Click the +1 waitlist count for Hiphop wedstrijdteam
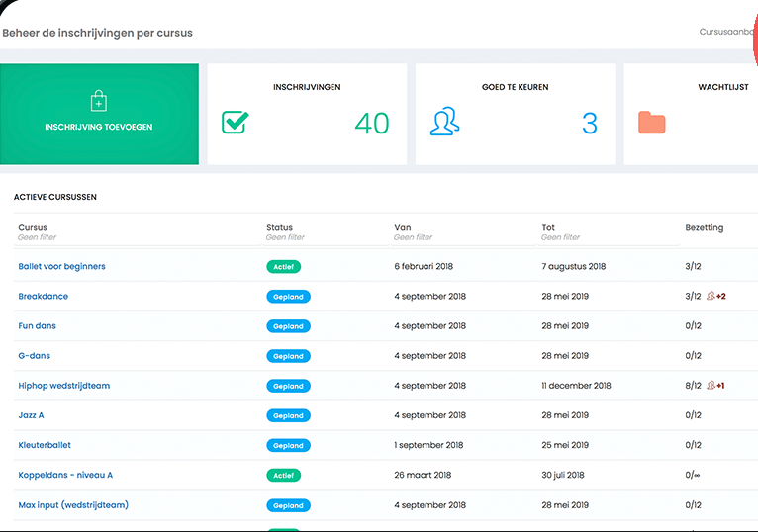This screenshot has height=532, width=758. pyautogui.click(x=720, y=386)
